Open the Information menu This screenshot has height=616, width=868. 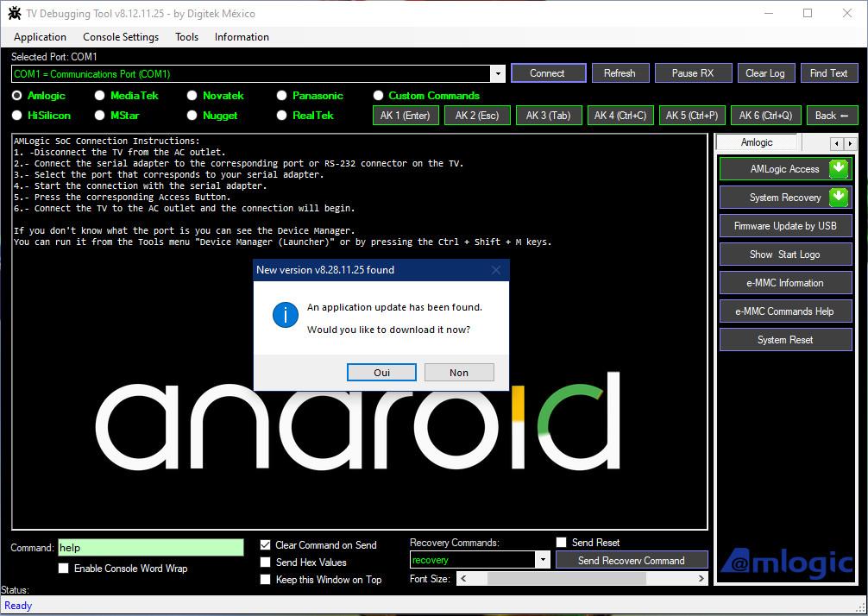click(242, 37)
